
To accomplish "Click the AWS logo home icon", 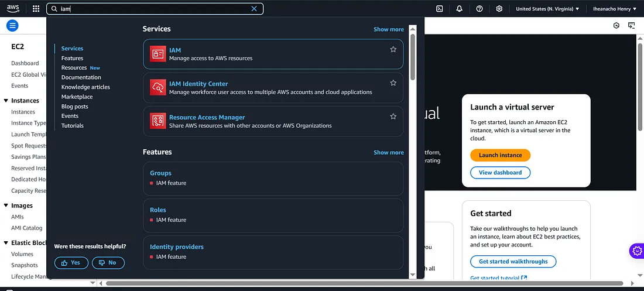I will click(13, 8).
